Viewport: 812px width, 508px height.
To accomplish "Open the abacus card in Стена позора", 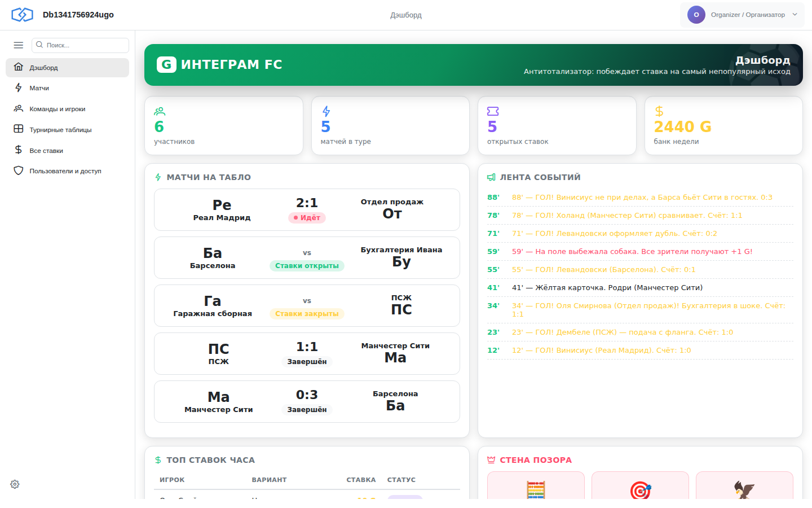I will click(x=536, y=485).
